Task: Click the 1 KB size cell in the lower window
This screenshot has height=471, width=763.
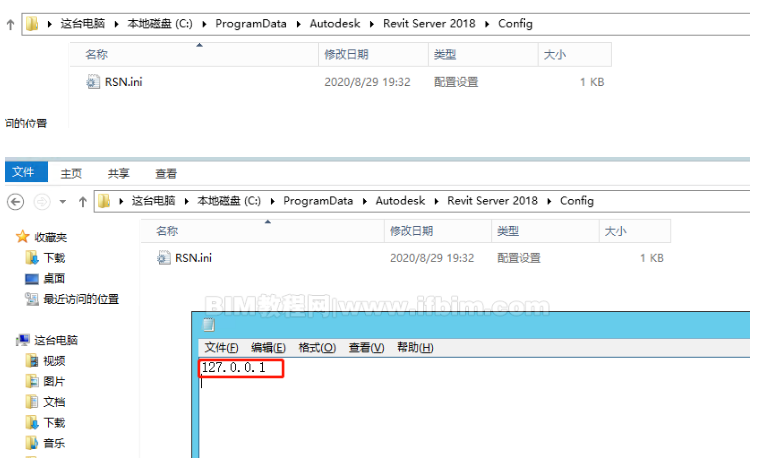Action: tap(652, 258)
